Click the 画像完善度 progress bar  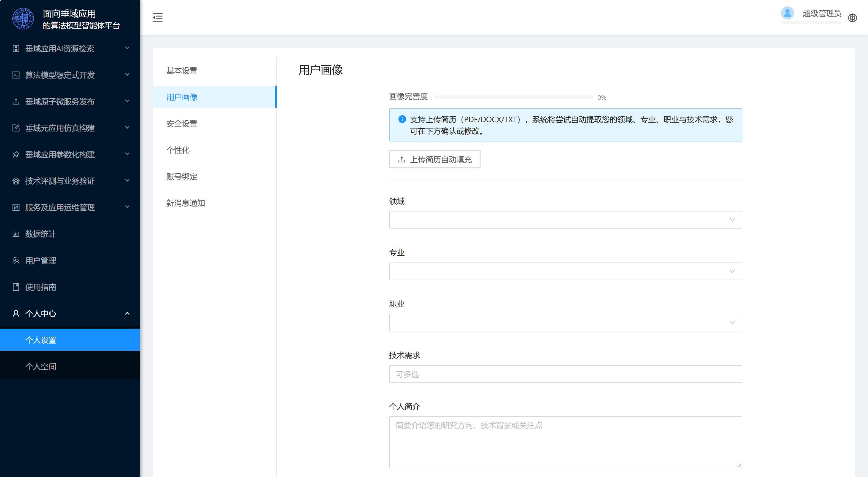pos(513,97)
